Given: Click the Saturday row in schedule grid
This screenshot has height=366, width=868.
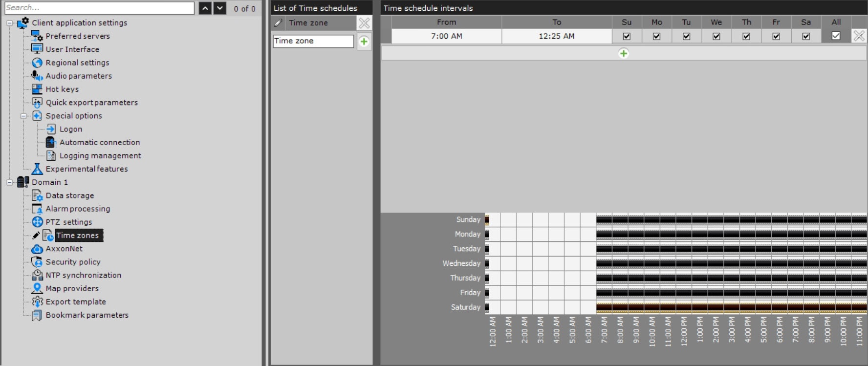Looking at the screenshot, I should pyautogui.click(x=676, y=307).
